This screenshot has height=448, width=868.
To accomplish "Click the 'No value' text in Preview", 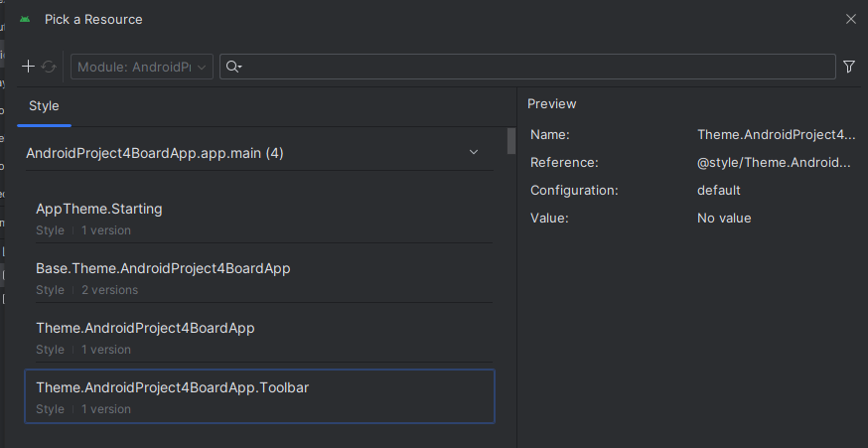I will pyautogui.click(x=724, y=218).
